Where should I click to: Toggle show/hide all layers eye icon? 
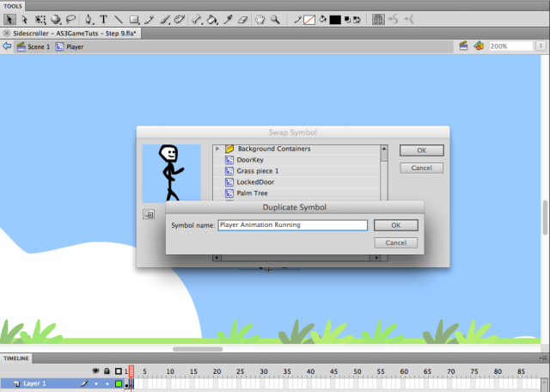pos(95,371)
